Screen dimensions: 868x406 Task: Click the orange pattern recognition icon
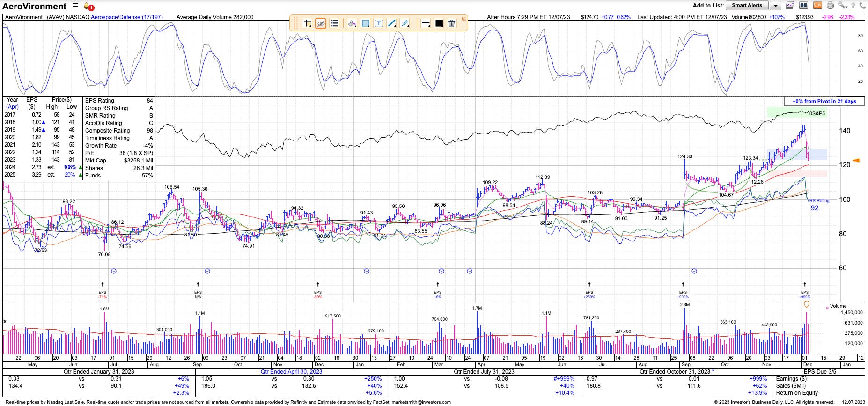817,6
